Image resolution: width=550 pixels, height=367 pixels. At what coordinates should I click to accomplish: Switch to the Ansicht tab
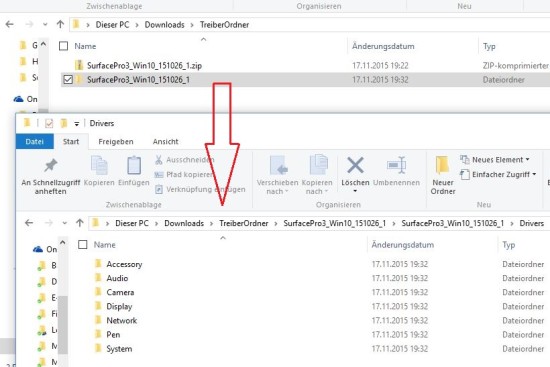(166, 142)
